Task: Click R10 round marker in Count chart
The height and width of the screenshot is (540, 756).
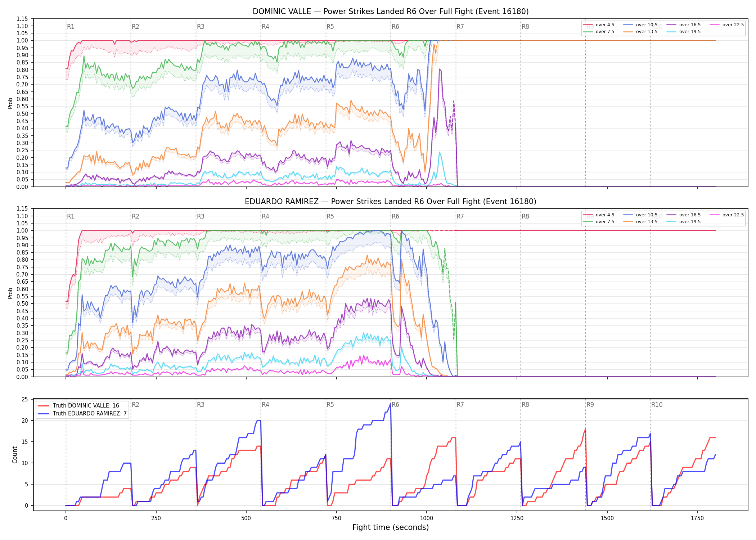Action: coord(657,405)
